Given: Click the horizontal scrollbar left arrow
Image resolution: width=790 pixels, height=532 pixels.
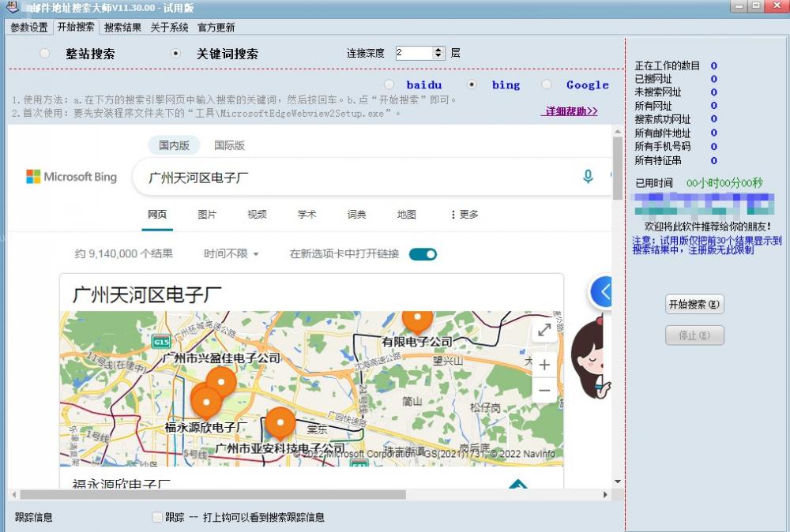Looking at the screenshot, I should [x=14, y=495].
